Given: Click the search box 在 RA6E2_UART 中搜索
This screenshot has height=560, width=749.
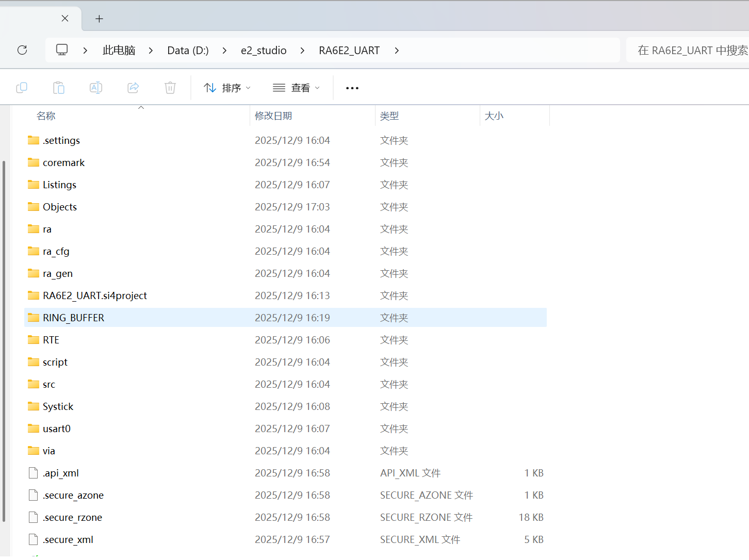Looking at the screenshot, I should pyautogui.click(x=688, y=50).
